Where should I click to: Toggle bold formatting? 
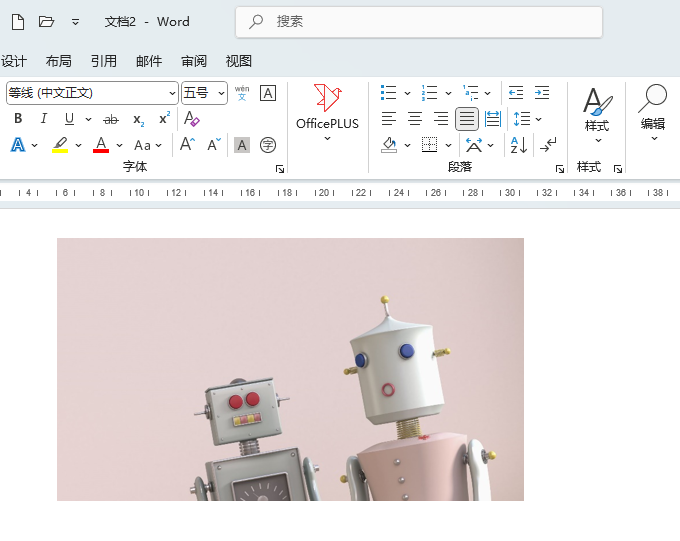[18, 118]
